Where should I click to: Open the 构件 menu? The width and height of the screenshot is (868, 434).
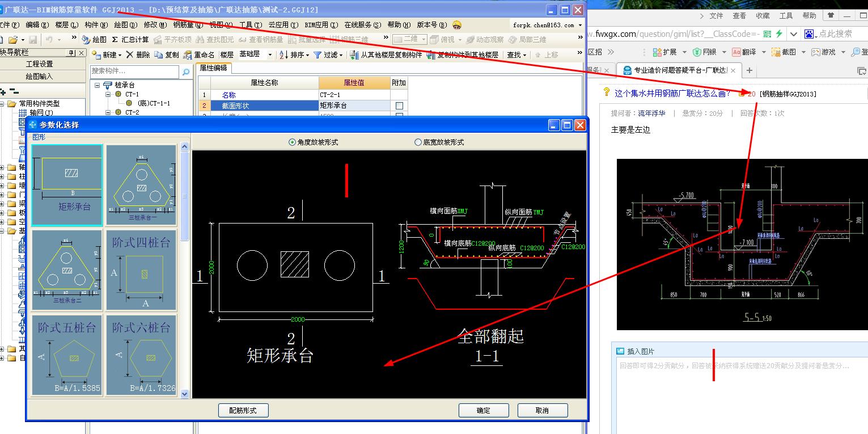(96, 25)
